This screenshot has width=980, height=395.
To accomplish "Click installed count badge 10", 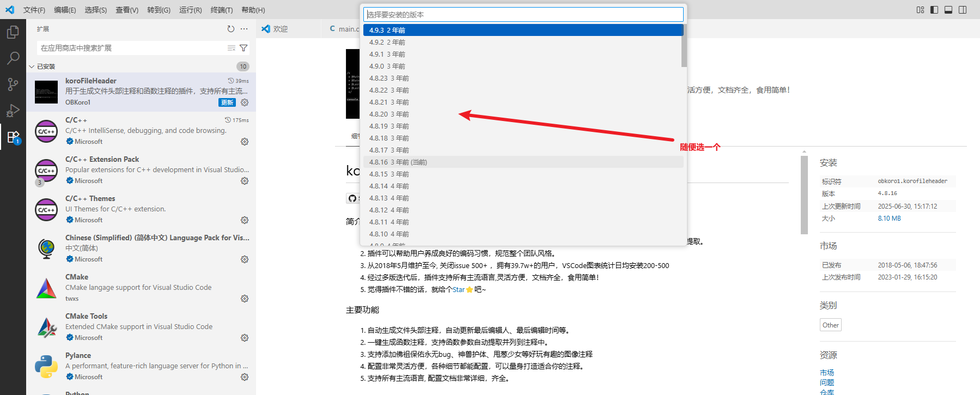I will pos(243,66).
